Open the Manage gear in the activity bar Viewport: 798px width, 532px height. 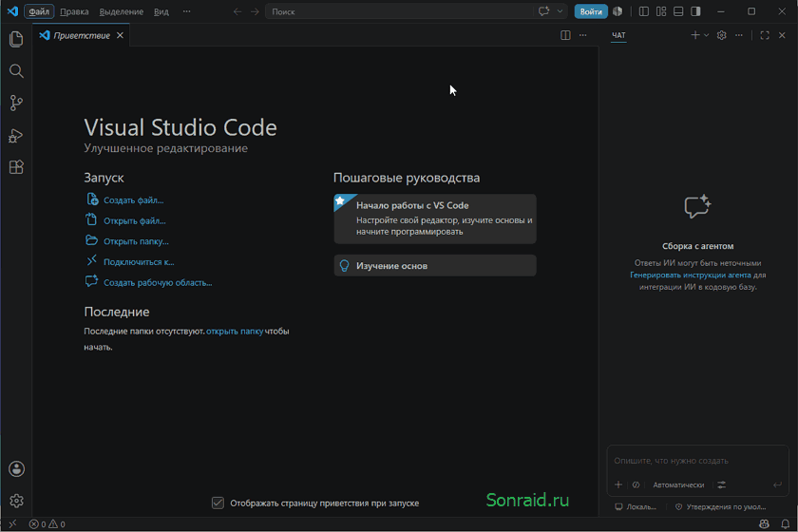tap(16, 501)
